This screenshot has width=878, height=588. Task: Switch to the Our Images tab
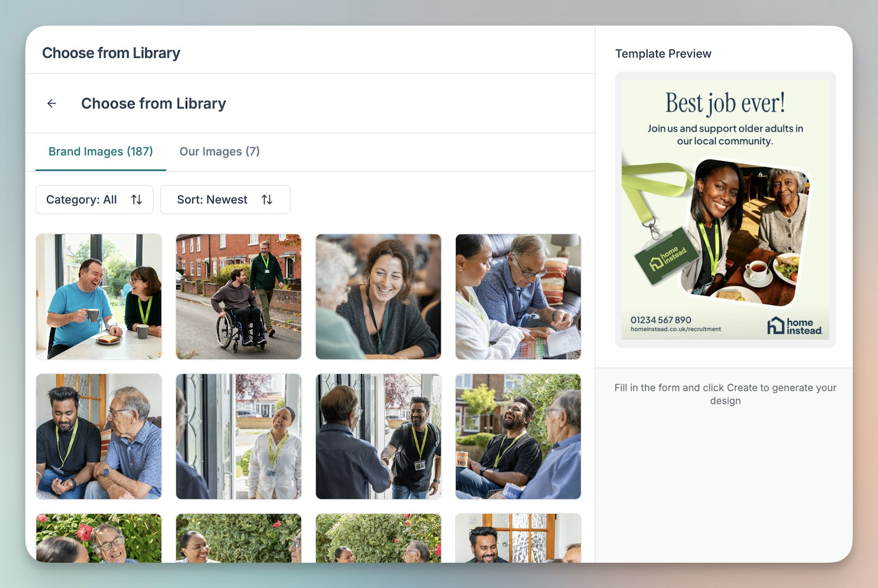coord(219,152)
